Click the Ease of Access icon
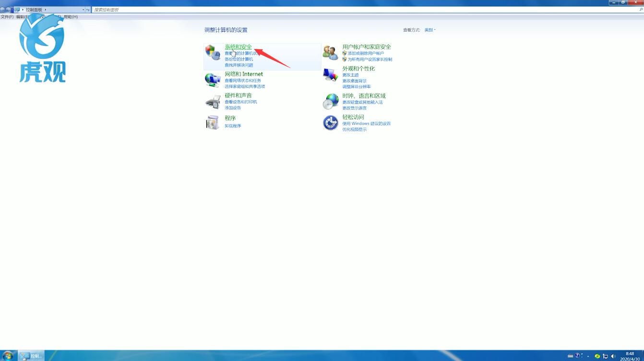Viewport: 644px width, 361px height. point(330,123)
